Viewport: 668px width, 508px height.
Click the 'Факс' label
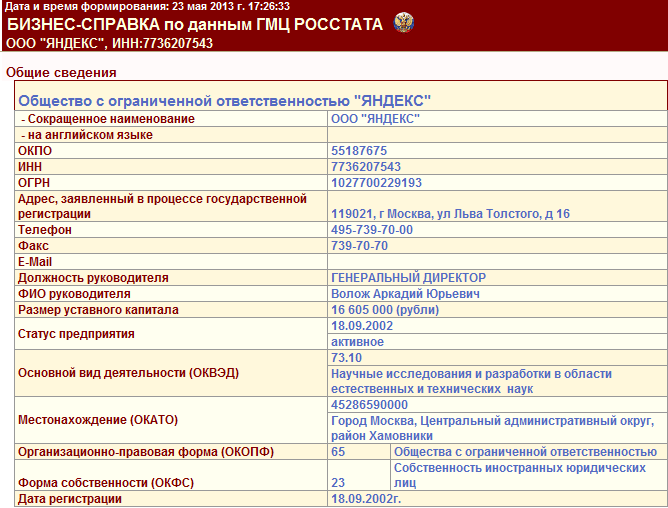(33, 246)
